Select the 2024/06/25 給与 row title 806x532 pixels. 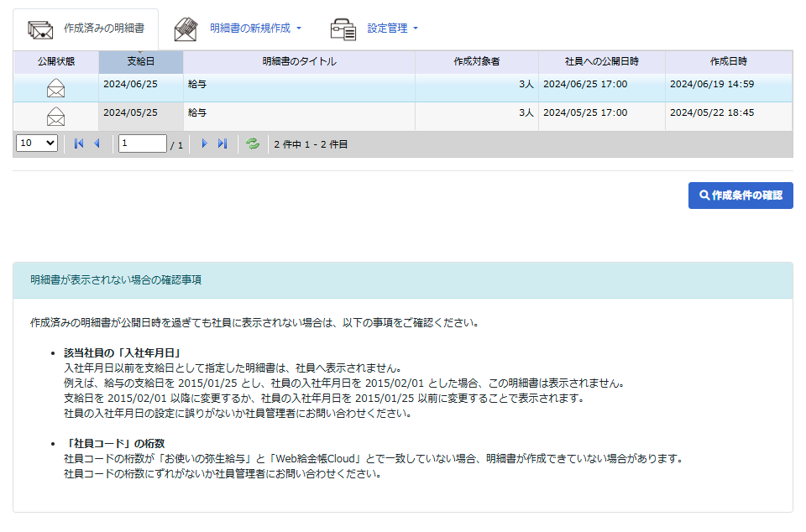coord(198,84)
